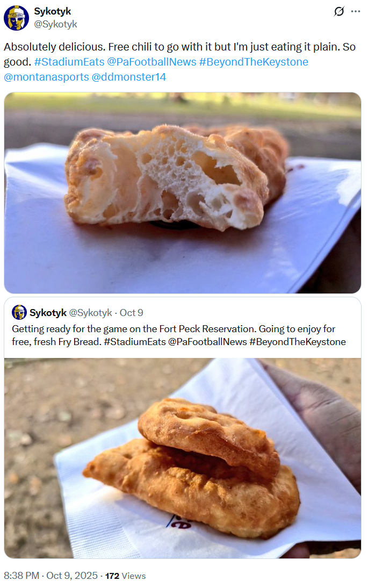Image resolution: width=368 pixels, height=588 pixels.
Task: Open the #StadiumEats hashtag in main post
Action: pyautogui.click(x=68, y=62)
